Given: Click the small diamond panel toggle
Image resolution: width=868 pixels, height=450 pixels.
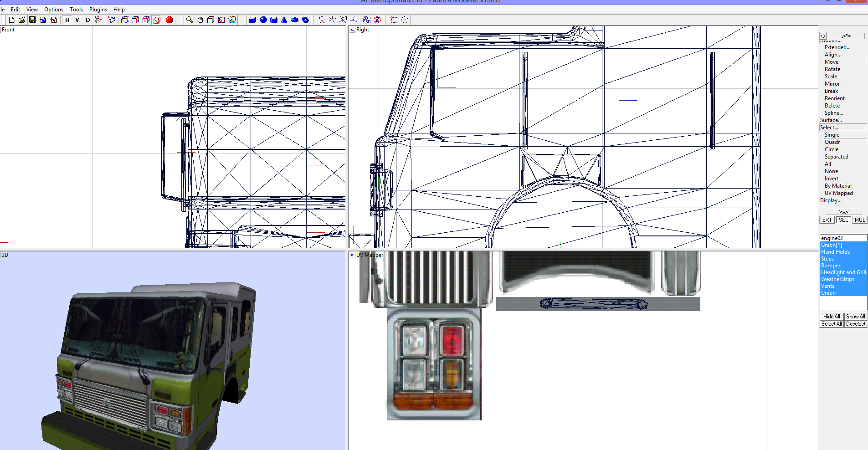Looking at the screenshot, I should coord(822,36).
